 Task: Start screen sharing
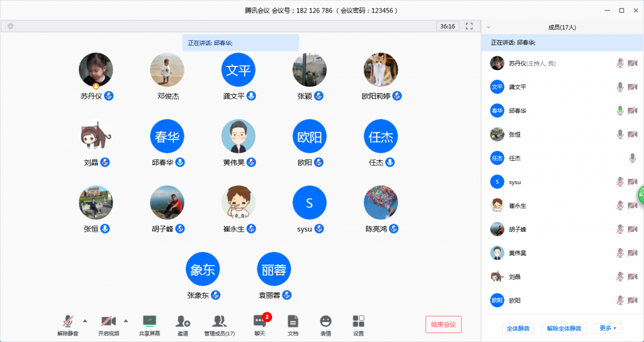[x=151, y=324]
